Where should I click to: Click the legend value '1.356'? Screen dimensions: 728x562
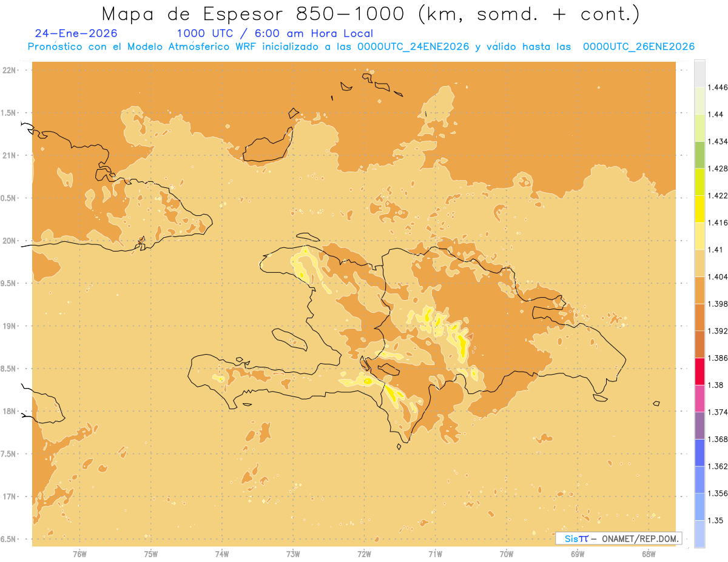click(719, 493)
